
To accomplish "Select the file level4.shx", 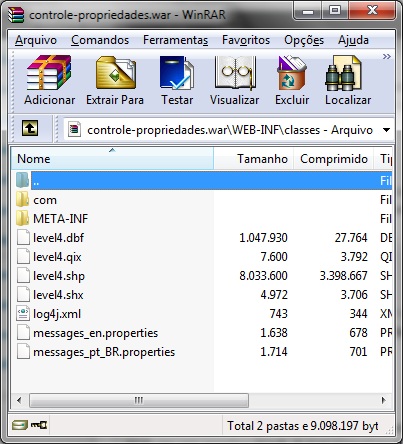I will click(x=204, y=295).
